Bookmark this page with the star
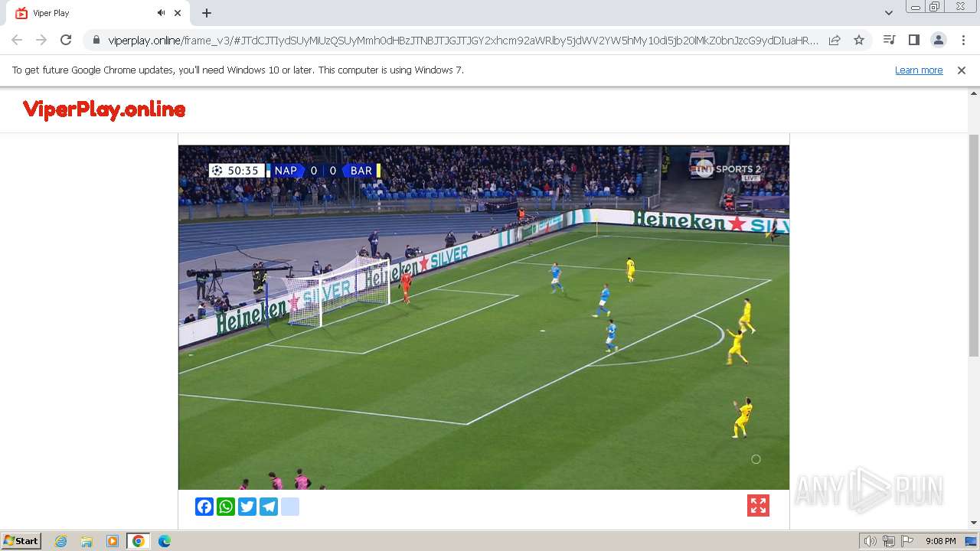The width and height of the screenshot is (980, 551). (x=859, y=40)
